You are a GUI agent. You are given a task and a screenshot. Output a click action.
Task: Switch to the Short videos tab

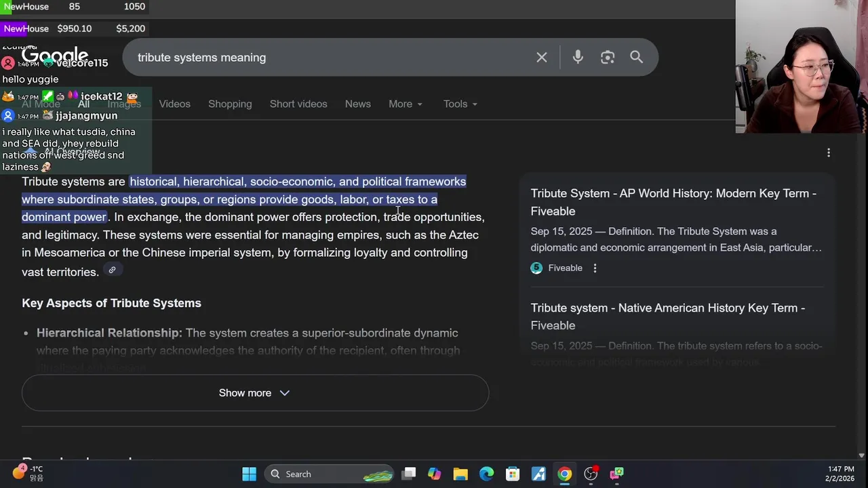coord(298,104)
